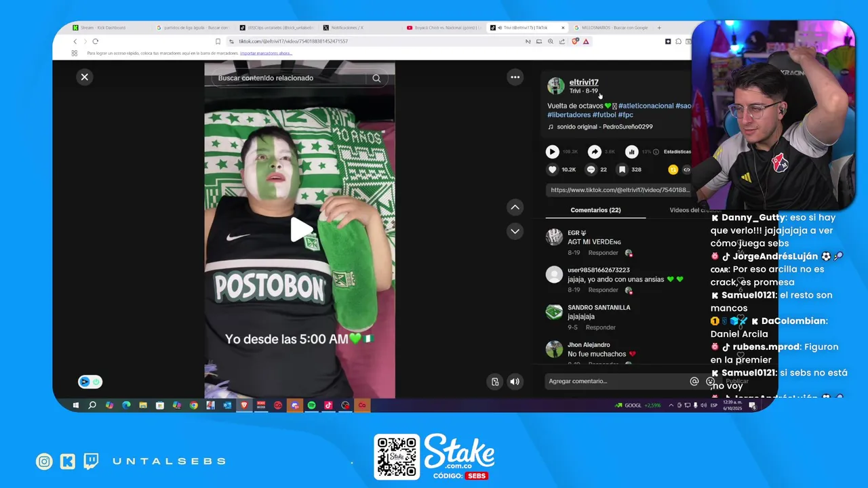Expand hidden system tray icons chevron
868x488 pixels.
click(x=671, y=405)
